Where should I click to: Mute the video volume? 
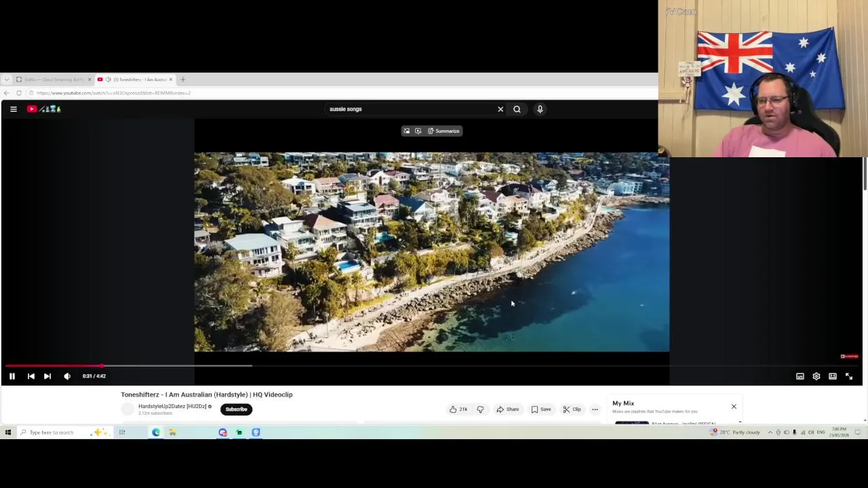67,376
